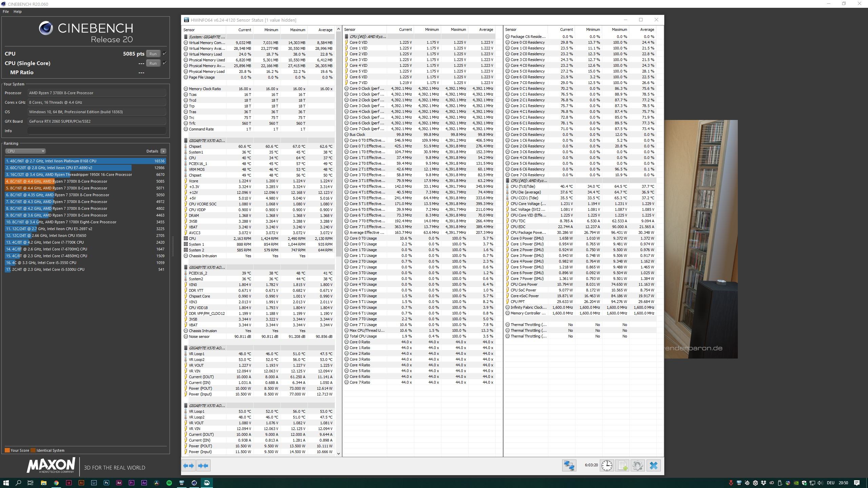Viewport: 868px width, 488px height.
Task: Run the CPU multi-core benchmark
Action: [153, 54]
